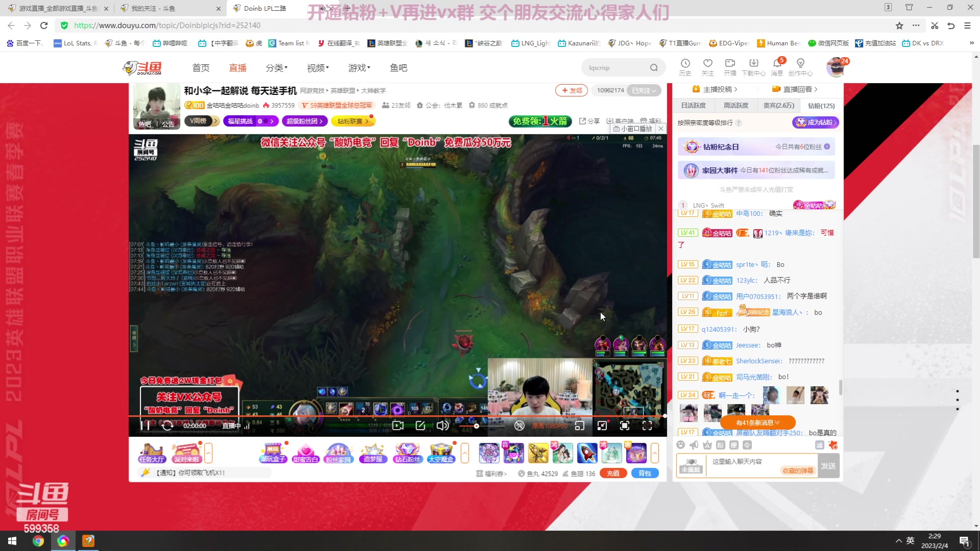The width and height of the screenshot is (980, 551).
Task: Expand activity panel beside 派对来啦
Action: [208, 453]
